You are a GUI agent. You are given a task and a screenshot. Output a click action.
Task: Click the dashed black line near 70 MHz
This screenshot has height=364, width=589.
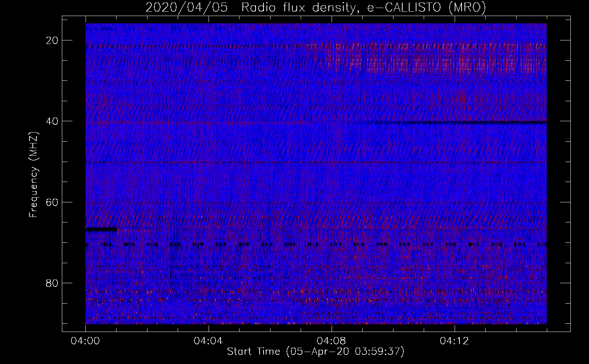click(316, 244)
